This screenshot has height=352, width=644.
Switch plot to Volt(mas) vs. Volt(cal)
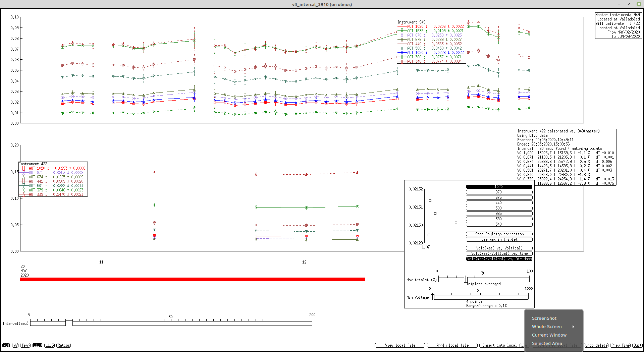[499, 248]
